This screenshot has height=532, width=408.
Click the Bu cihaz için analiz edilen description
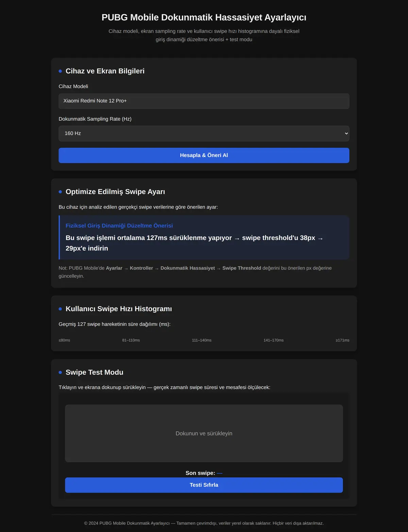[138, 207]
